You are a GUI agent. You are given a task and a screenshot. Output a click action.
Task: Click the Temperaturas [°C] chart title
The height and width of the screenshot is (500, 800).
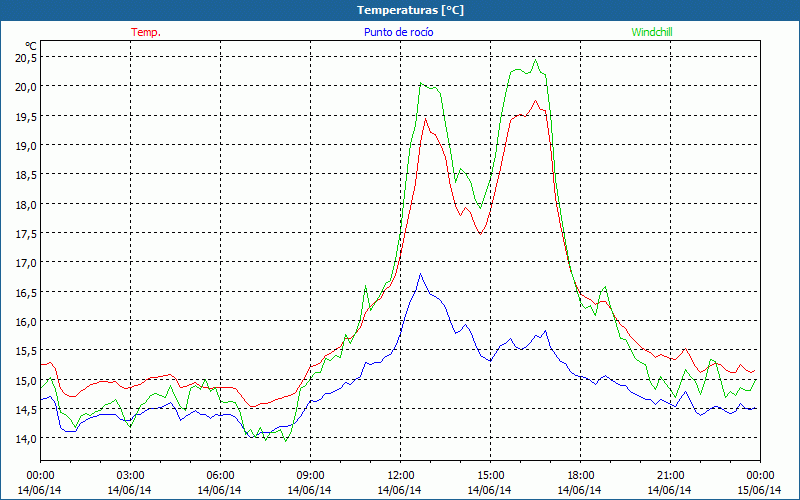(x=410, y=9)
